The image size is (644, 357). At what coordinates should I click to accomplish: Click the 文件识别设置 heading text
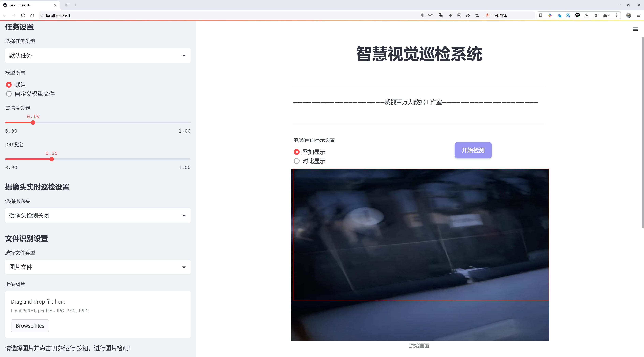pyautogui.click(x=26, y=239)
